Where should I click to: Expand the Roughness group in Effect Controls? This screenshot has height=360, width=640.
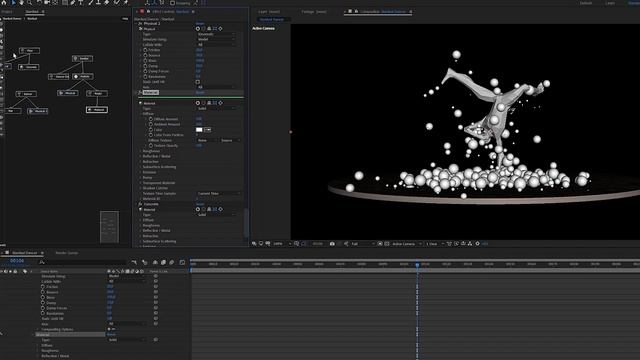[x=140, y=151]
